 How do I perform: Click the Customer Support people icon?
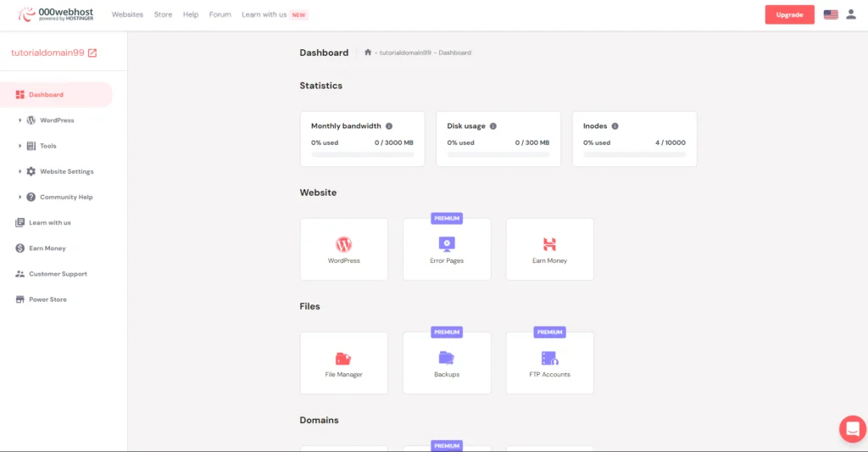[x=20, y=274]
